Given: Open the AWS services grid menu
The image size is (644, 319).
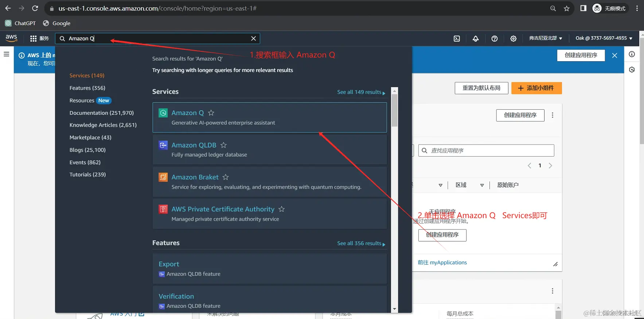Looking at the screenshot, I should pyautogui.click(x=39, y=38).
